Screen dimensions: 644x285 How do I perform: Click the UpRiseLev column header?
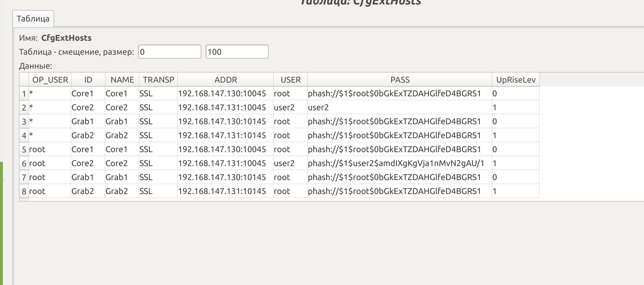click(x=516, y=80)
